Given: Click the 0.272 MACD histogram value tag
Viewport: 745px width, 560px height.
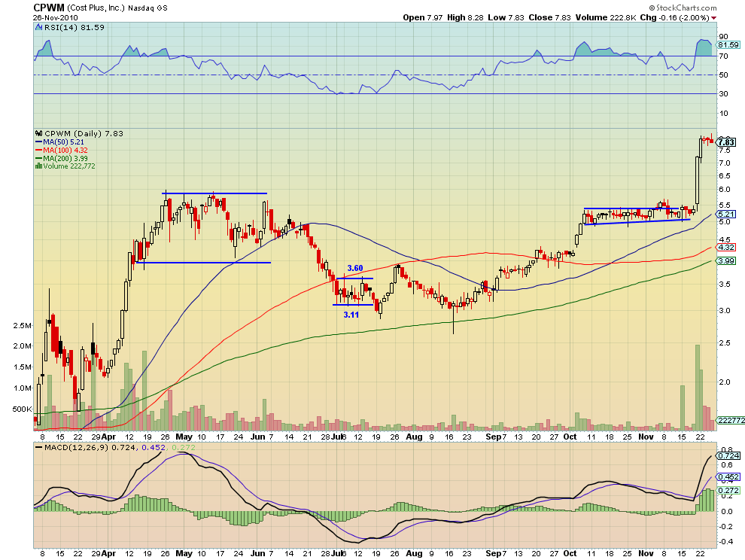Looking at the screenshot, I should [x=728, y=490].
